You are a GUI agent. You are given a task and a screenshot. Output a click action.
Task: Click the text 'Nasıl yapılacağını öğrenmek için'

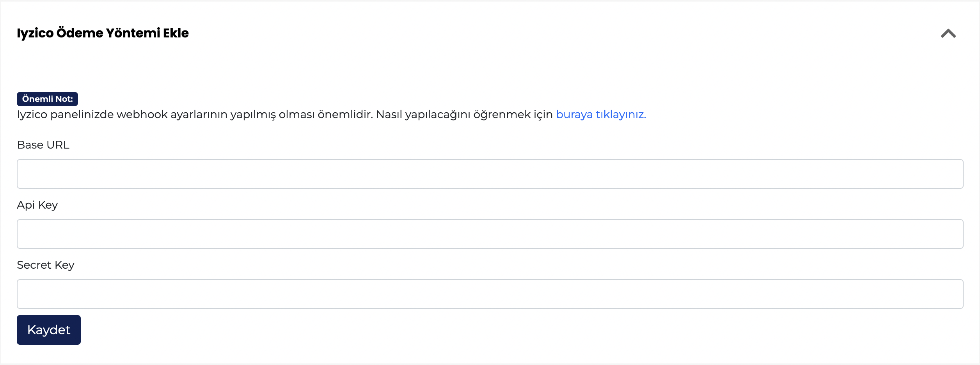pos(464,115)
